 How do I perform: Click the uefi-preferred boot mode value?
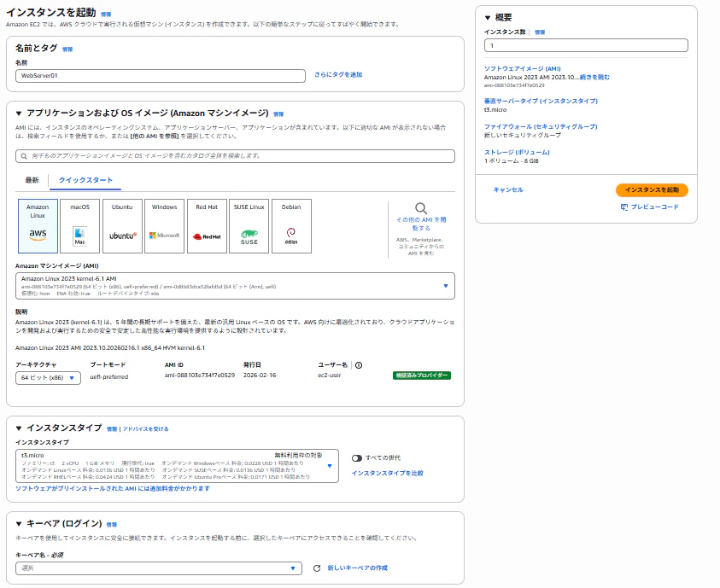pos(108,377)
